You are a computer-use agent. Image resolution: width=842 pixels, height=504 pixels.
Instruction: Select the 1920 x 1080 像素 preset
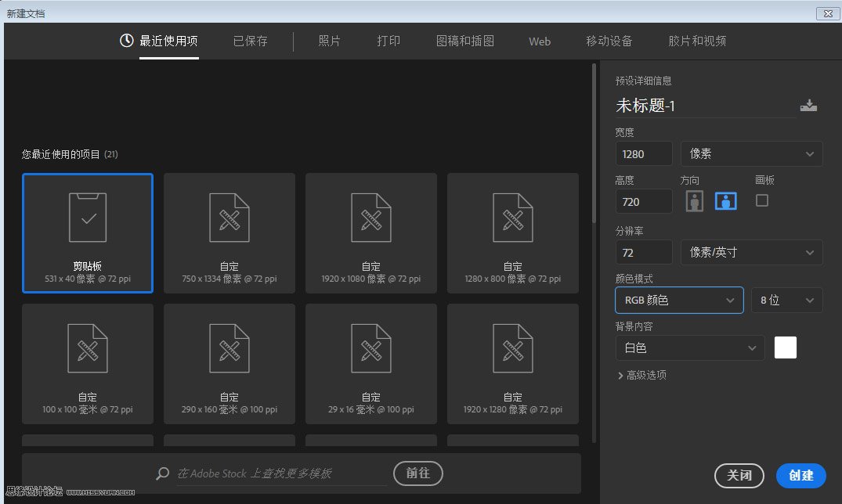pyautogui.click(x=370, y=232)
